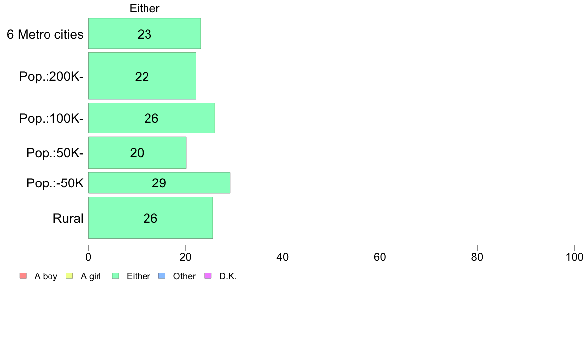
Task: Click the 6 Metro cities axis label
Action: tap(45, 34)
